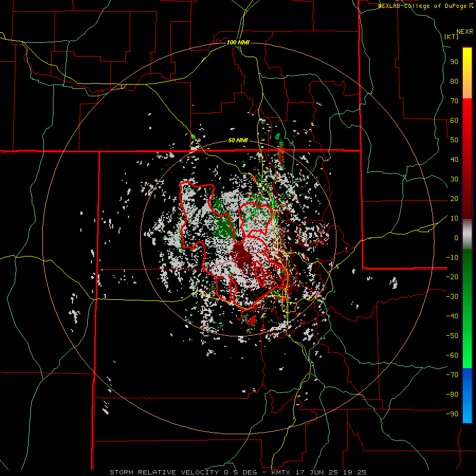Viewport: 476px width, 476px height.
Task: Click the 100 NMI range ring label
Action: [238, 42]
